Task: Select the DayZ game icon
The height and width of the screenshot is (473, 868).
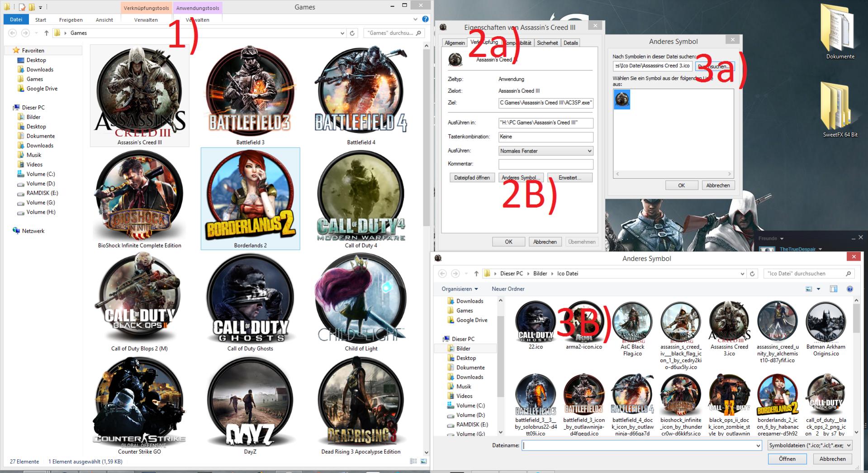Action: [250, 405]
